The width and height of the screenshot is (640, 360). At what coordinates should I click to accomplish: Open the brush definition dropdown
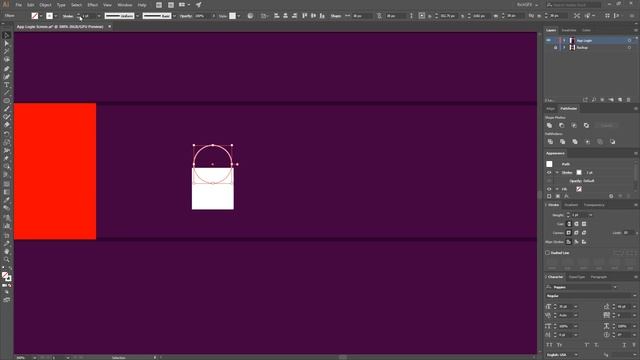174,16
